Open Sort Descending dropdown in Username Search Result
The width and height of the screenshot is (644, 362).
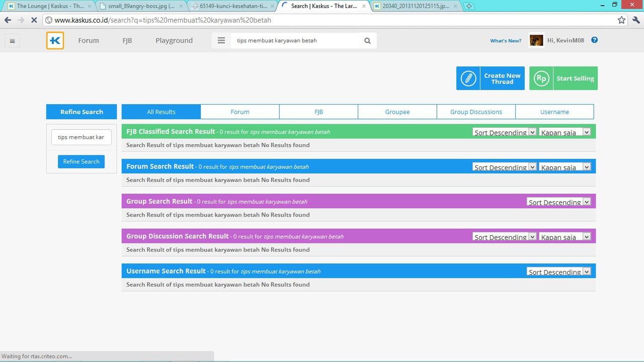[x=558, y=271]
